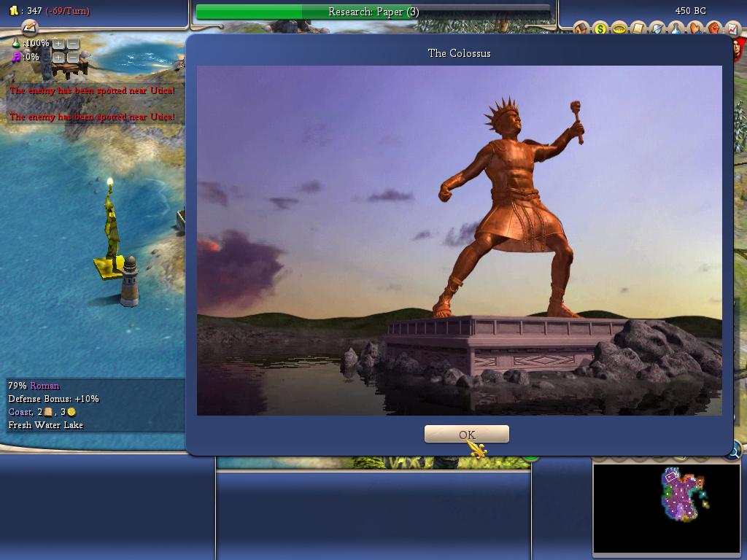
Task: Open the Technology Advisor flask icon
Action: (x=676, y=28)
